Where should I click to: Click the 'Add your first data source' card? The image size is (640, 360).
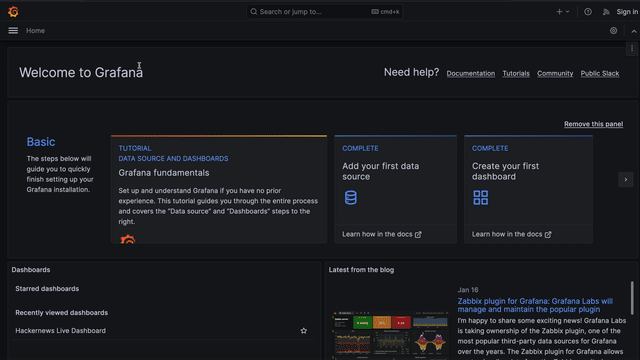396,189
